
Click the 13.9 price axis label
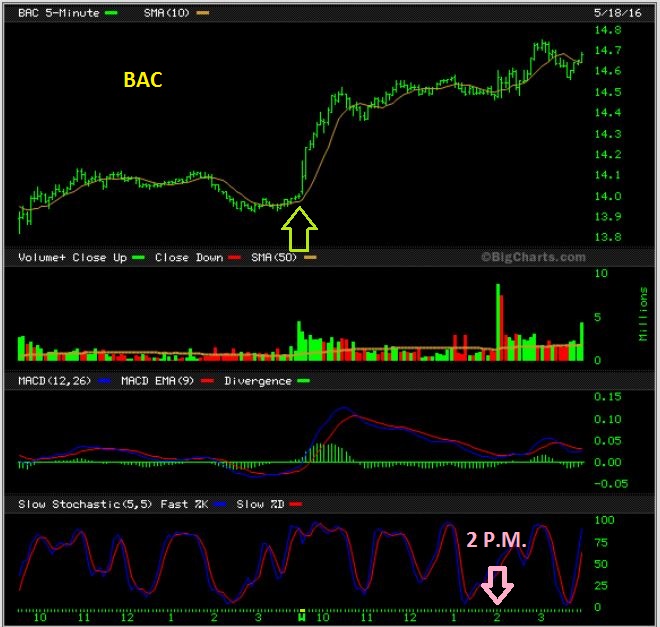[x=608, y=217]
